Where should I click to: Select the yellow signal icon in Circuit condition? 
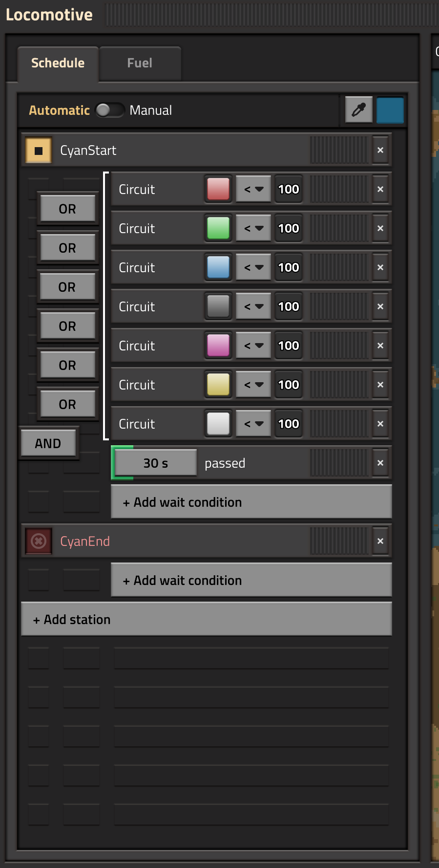[218, 385]
